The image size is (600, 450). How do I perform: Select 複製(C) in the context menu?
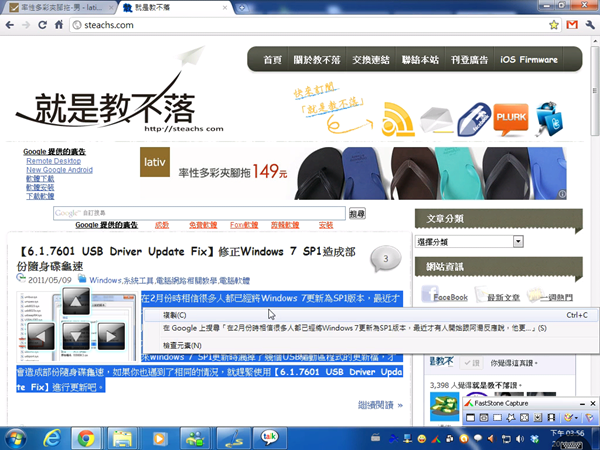point(370,315)
